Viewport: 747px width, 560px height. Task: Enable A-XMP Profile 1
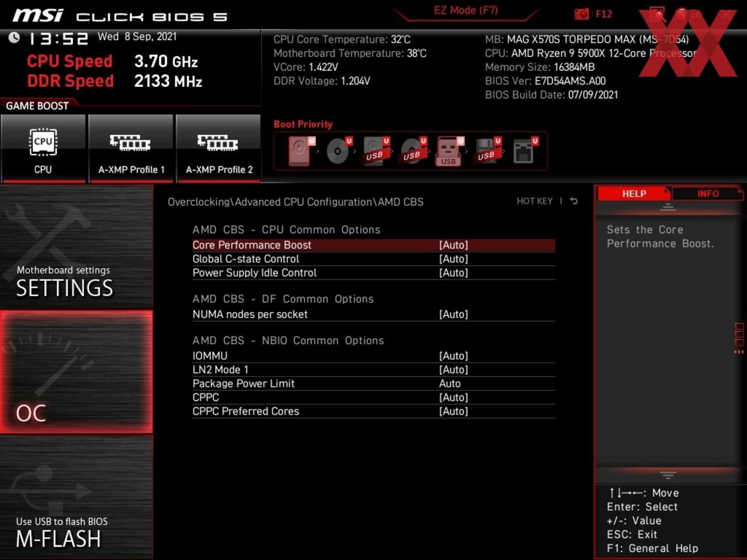click(131, 148)
